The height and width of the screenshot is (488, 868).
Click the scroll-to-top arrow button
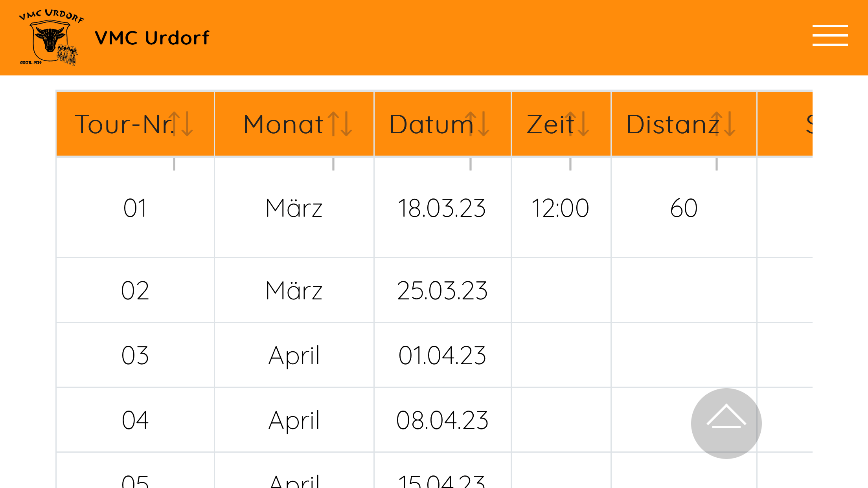click(726, 423)
